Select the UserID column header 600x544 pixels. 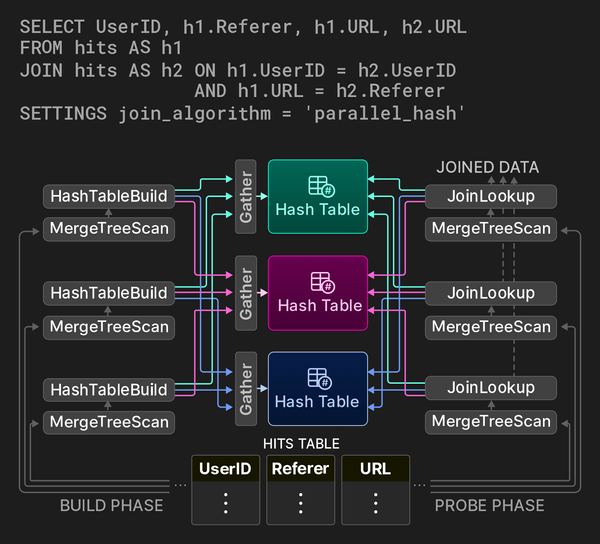(225, 468)
